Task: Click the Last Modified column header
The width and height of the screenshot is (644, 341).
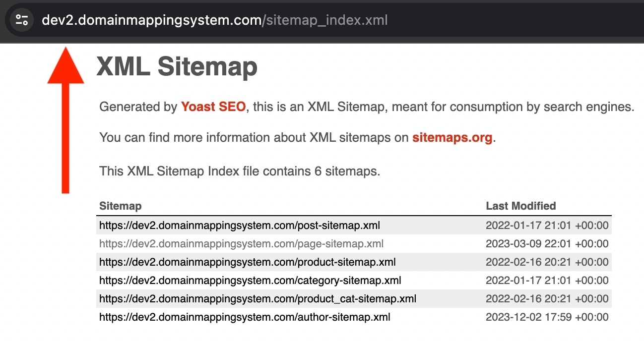Action: point(521,206)
